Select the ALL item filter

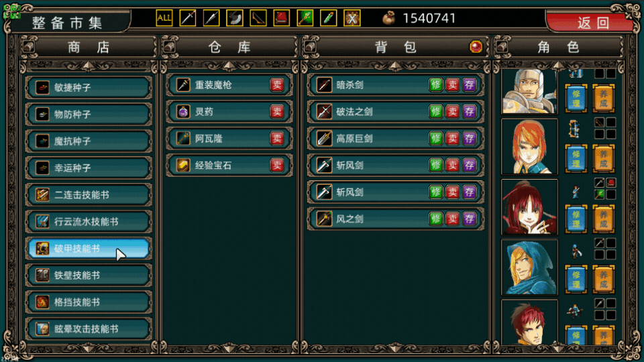tap(164, 18)
